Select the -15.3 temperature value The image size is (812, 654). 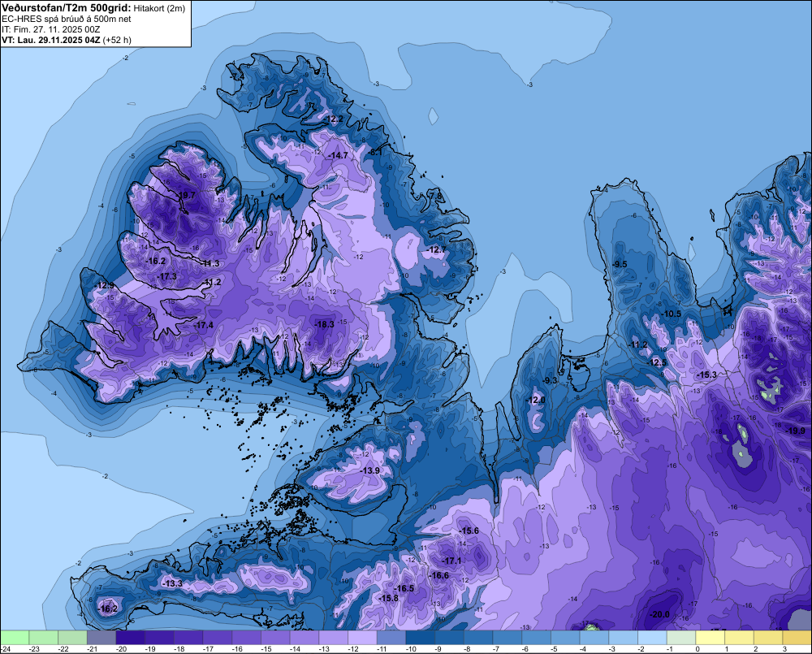tap(707, 375)
